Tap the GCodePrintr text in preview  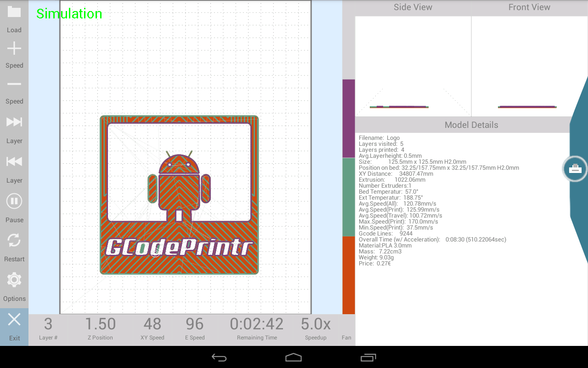pyautogui.click(x=179, y=247)
